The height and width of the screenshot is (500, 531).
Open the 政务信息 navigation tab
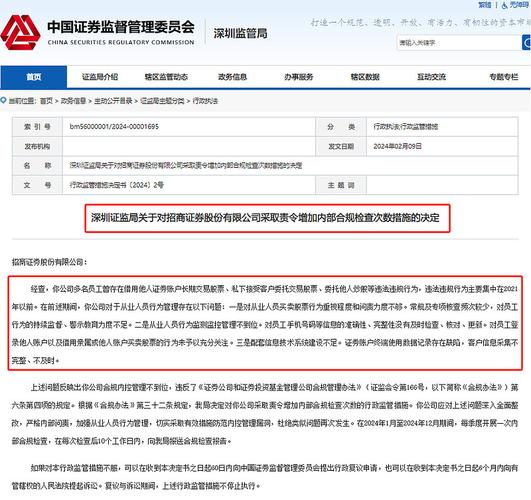[232, 77]
